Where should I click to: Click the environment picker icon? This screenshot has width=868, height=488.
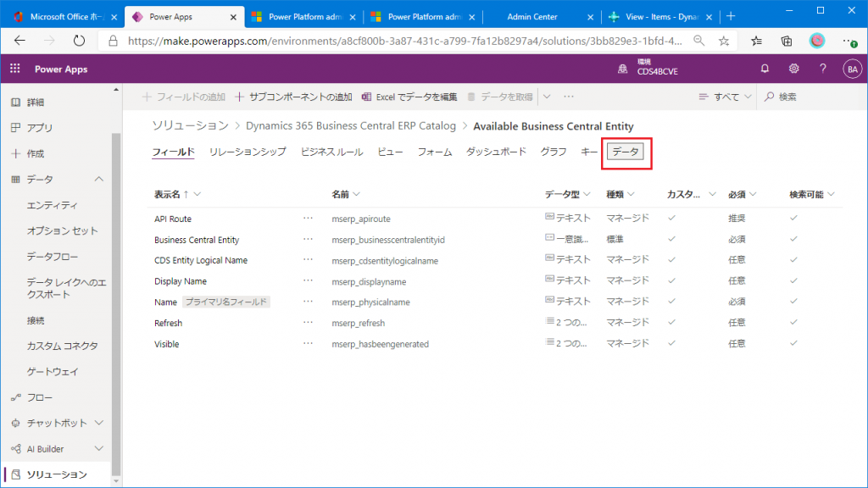click(x=623, y=69)
